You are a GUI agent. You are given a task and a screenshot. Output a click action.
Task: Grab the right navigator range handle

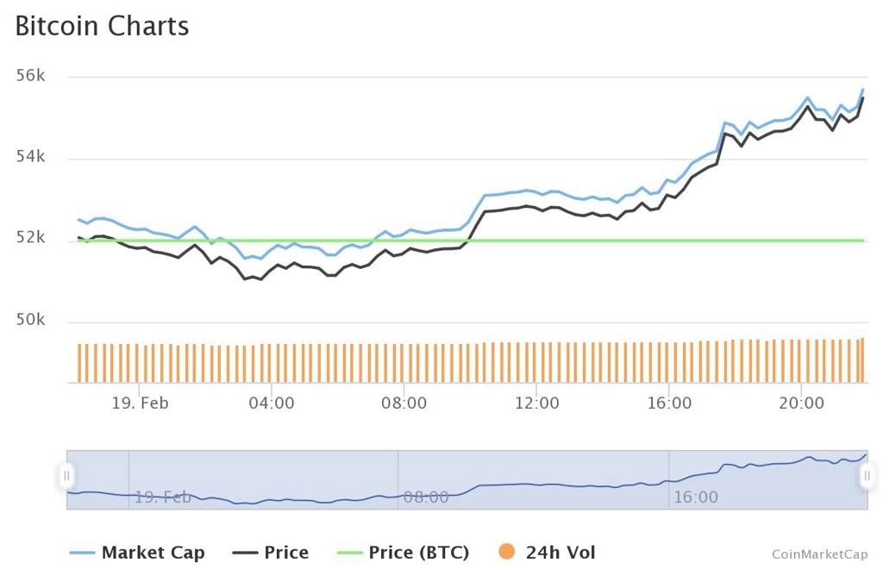click(867, 476)
